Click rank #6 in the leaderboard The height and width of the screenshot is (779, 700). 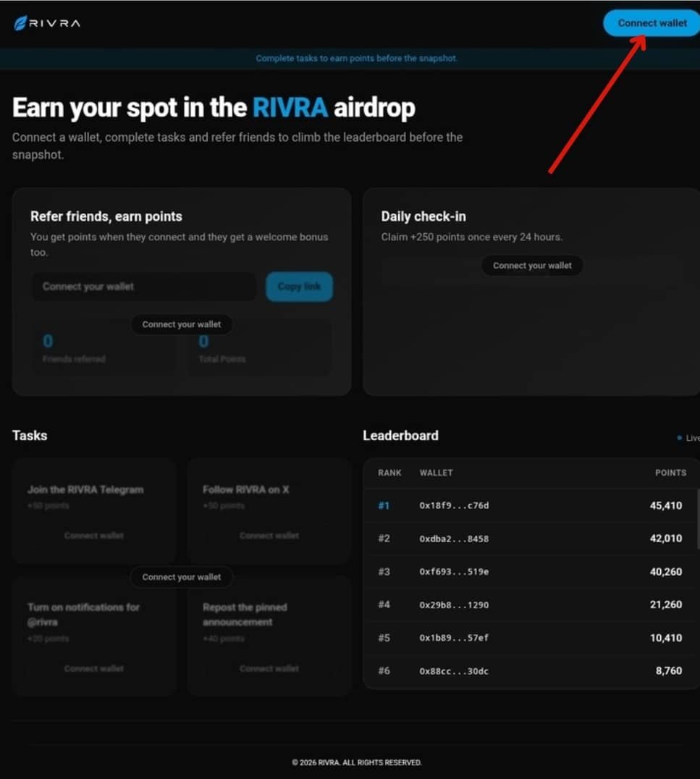(384, 670)
